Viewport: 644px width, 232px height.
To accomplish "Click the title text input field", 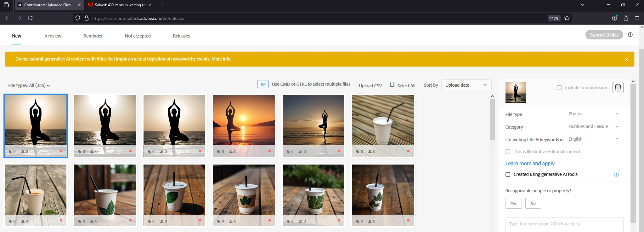I will pyautogui.click(x=564, y=224).
